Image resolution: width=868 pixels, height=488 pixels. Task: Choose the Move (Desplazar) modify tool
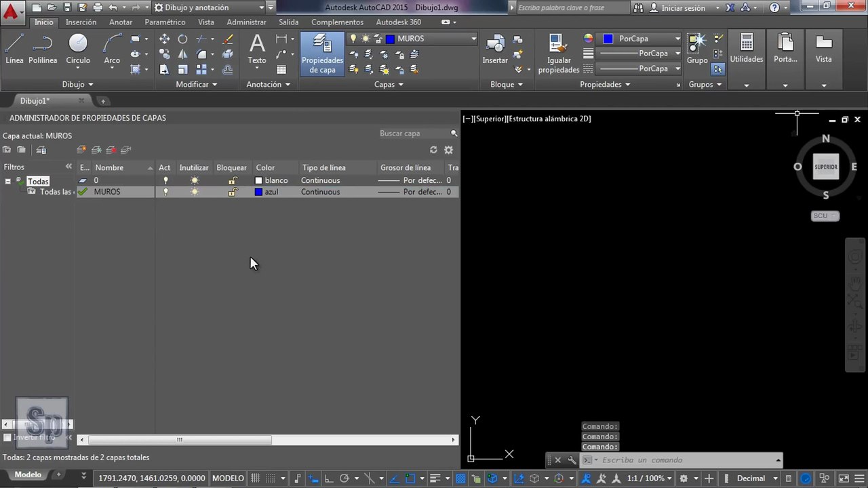pos(164,39)
